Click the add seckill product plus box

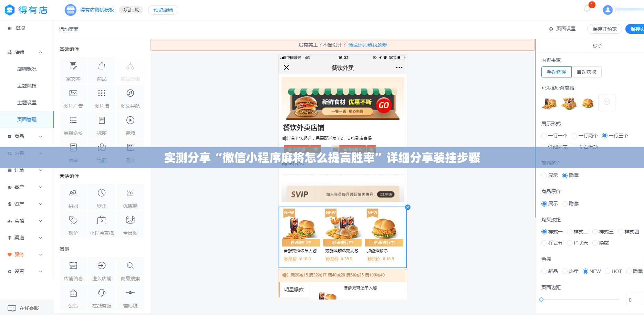click(x=607, y=102)
